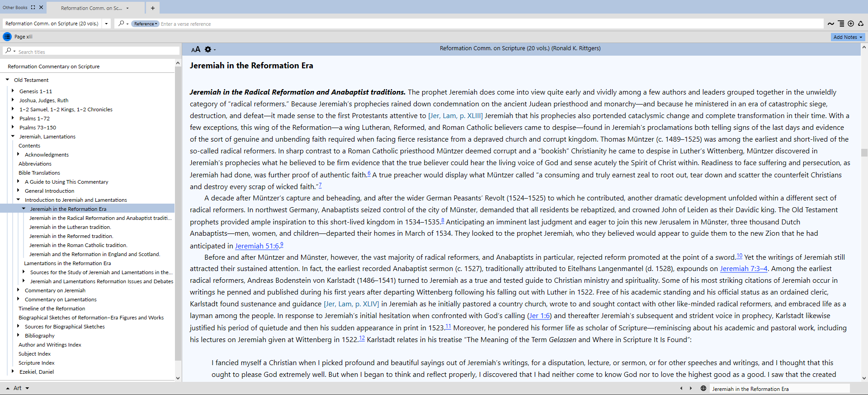Select Jeremiah in the Reformed tradition
The image size is (868, 395).
click(71, 236)
